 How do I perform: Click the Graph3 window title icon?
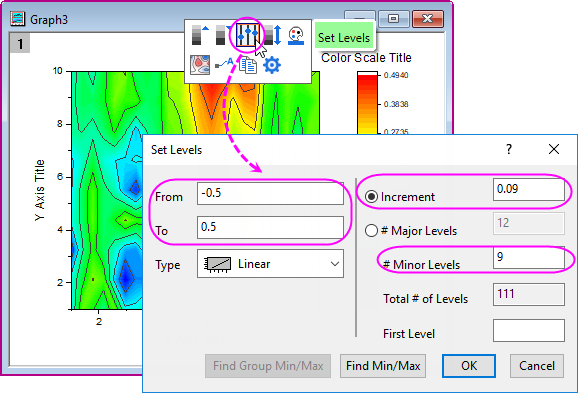[x=18, y=18]
